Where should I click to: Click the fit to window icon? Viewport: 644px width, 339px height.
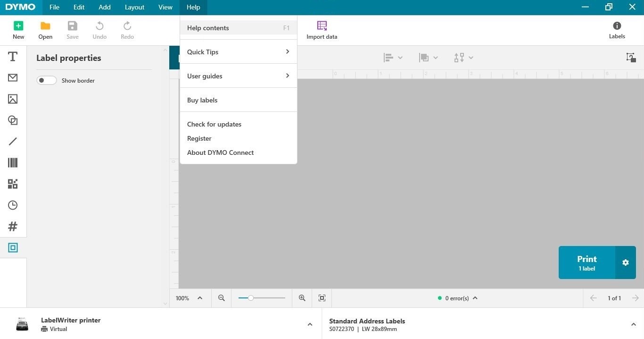pos(322,298)
